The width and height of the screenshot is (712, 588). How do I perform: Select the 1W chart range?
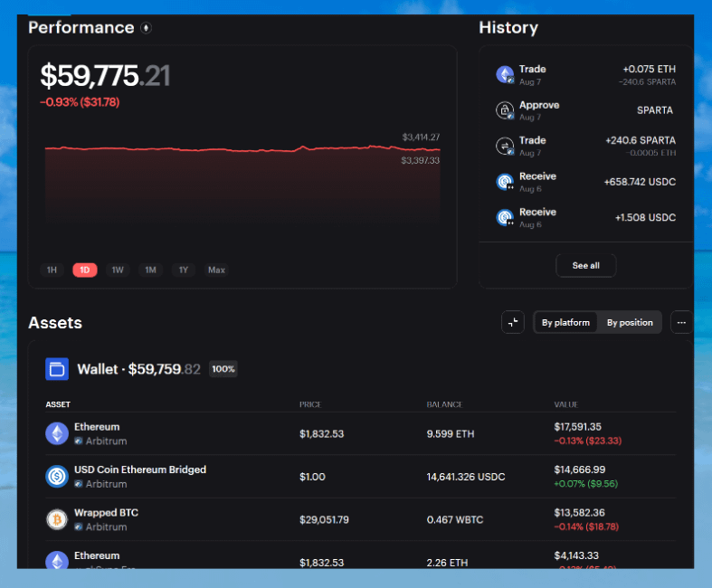coord(118,270)
